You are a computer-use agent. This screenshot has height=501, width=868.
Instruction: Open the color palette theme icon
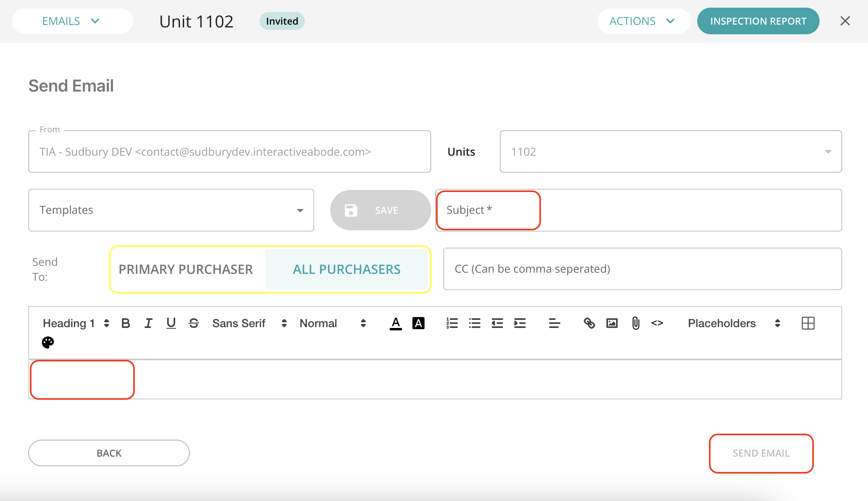click(x=48, y=342)
